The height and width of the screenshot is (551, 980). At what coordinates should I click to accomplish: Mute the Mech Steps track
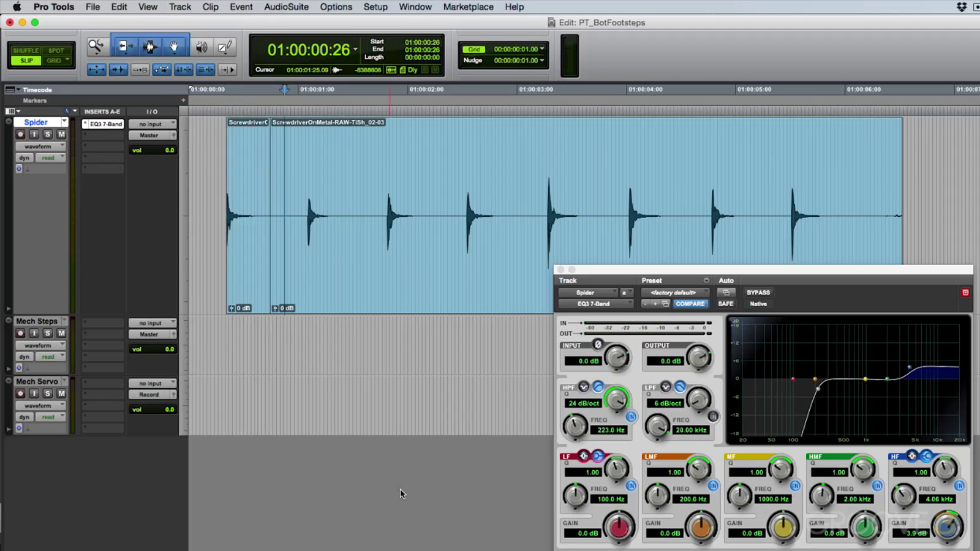tap(61, 333)
